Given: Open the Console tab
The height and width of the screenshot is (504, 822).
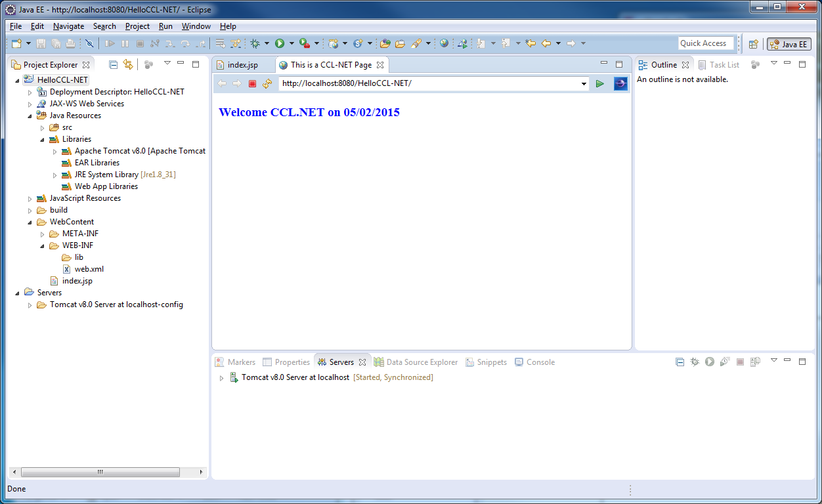Looking at the screenshot, I should point(540,362).
